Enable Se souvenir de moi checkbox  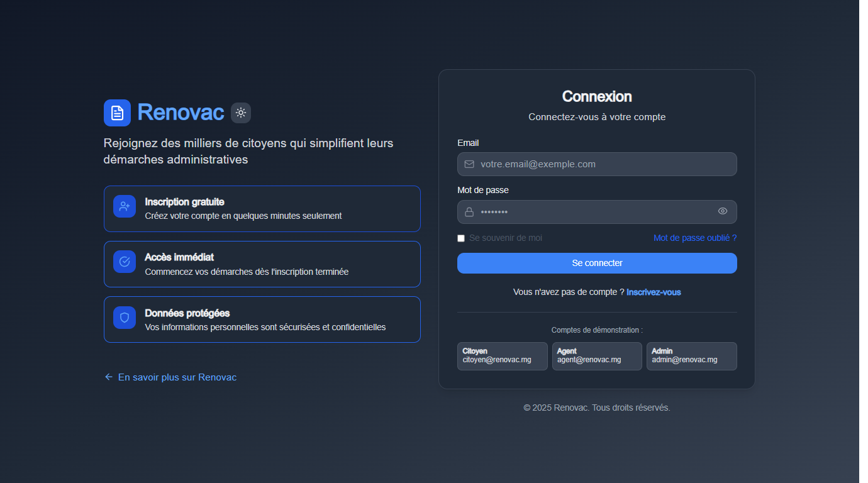(461, 238)
